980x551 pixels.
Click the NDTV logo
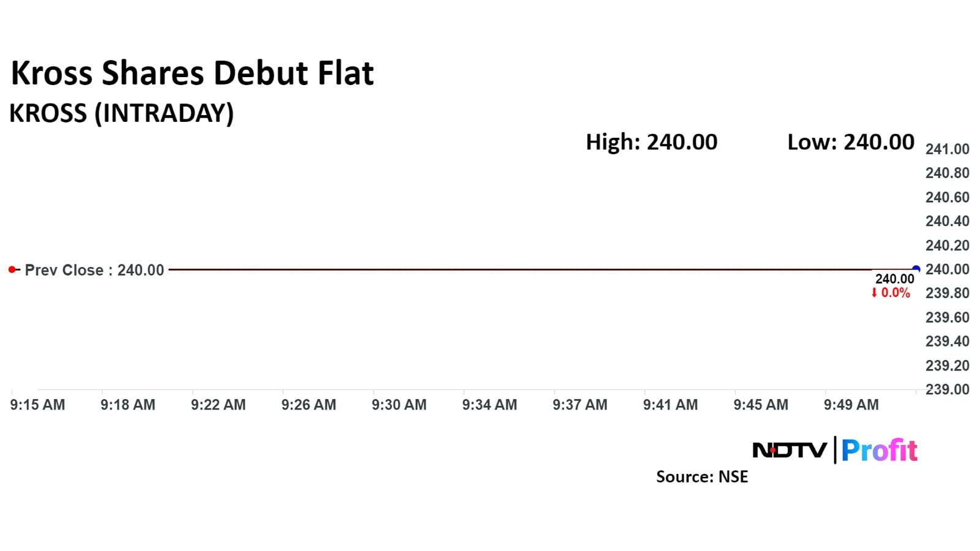click(789, 451)
